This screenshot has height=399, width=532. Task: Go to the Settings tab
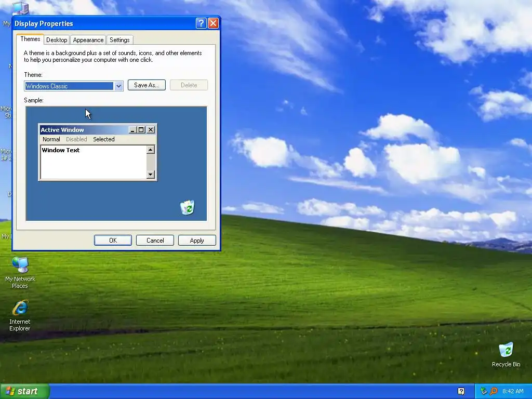pos(119,39)
